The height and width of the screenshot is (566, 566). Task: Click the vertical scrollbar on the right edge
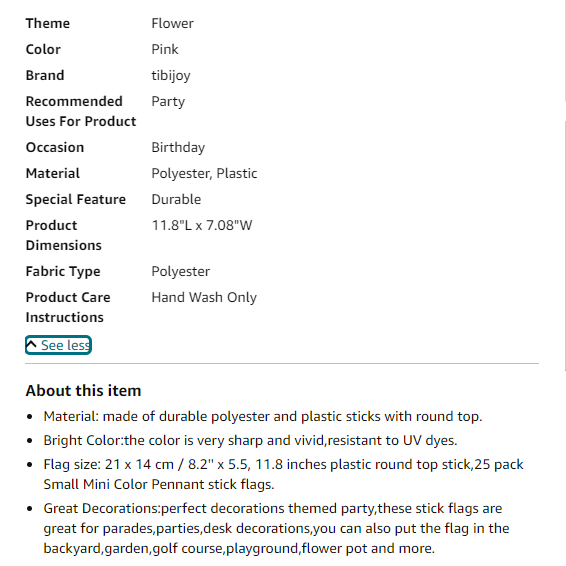[565, 245]
